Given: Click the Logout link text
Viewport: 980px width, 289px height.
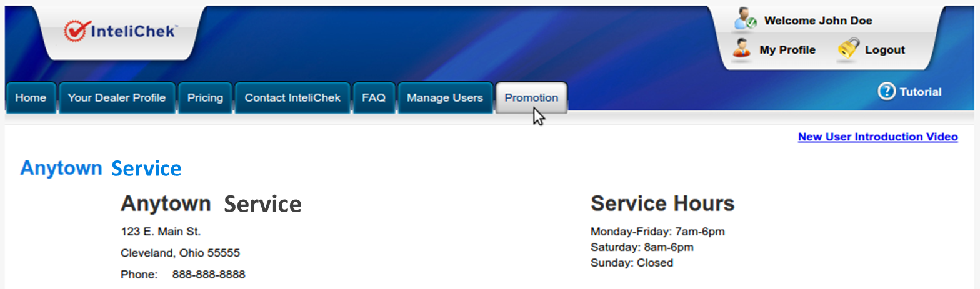Looking at the screenshot, I should (885, 50).
